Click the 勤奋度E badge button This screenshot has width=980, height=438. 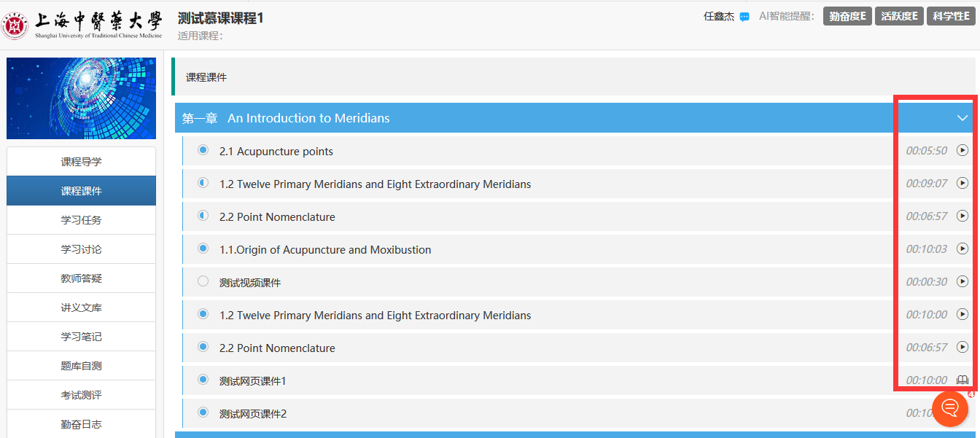click(847, 16)
